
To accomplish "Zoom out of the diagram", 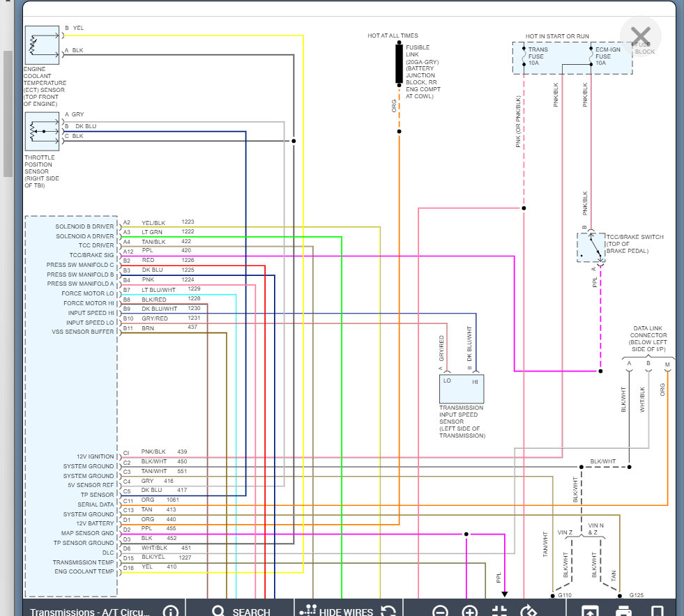I will 440,611.
